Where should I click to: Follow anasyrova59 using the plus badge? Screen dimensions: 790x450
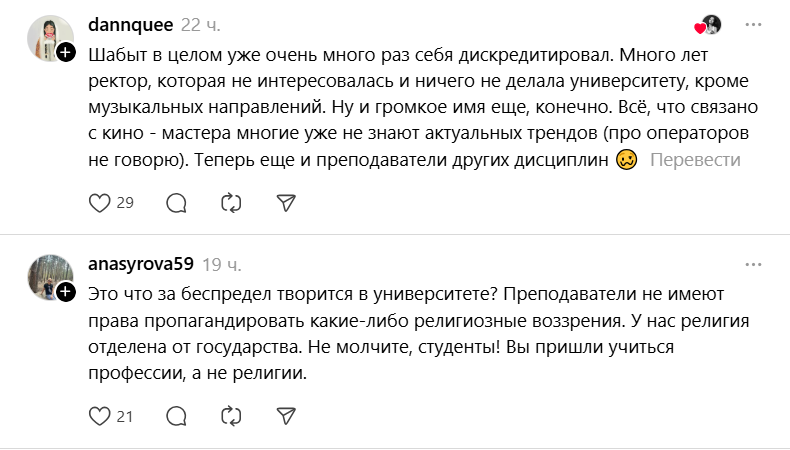tap(65, 291)
